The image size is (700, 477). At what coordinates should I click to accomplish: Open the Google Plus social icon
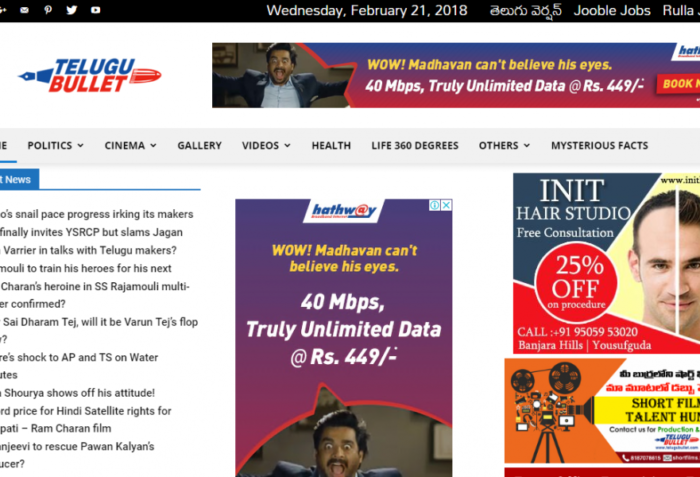[x=3, y=10]
